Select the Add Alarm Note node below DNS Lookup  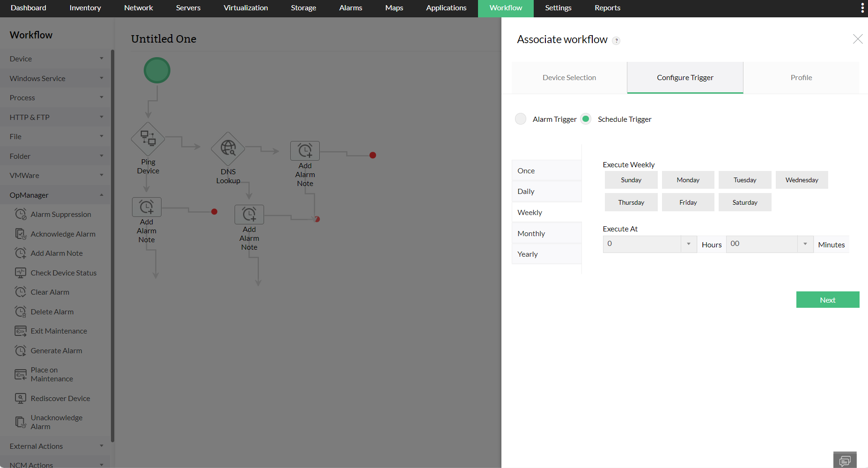point(249,215)
